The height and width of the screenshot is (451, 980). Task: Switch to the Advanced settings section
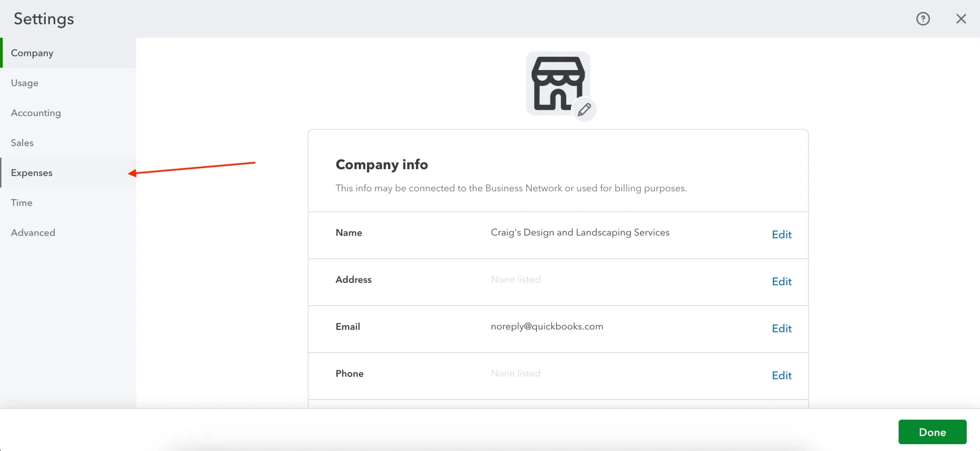[33, 232]
